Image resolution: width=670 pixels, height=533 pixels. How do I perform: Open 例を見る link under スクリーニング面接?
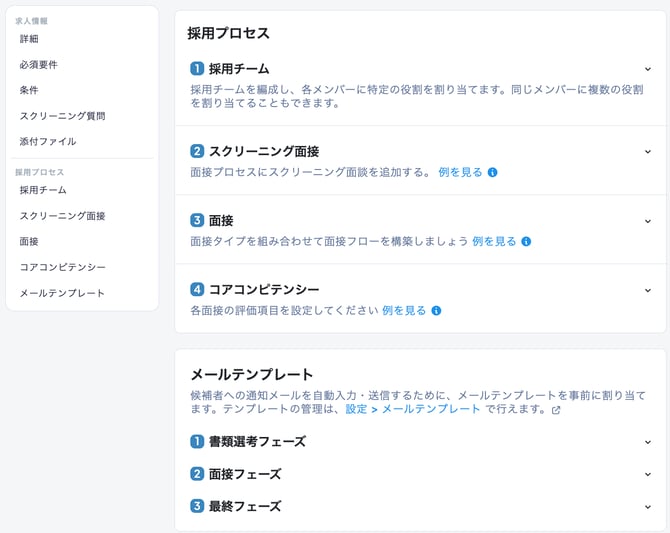pos(460,172)
